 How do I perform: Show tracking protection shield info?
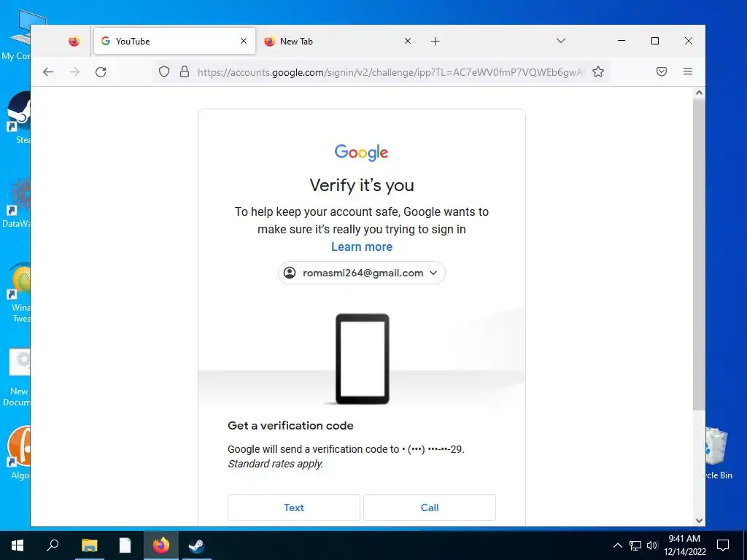coord(164,72)
